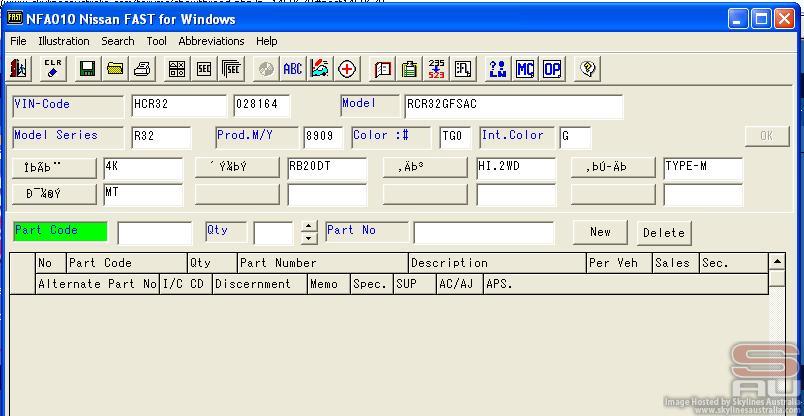The width and height of the screenshot is (804, 416).
Task: Click the help question bubble icon
Action: (588, 68)
